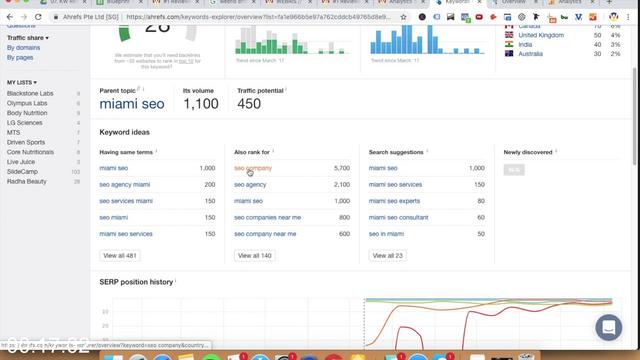This screenshot has height=360, width=640.
Task: Click View all 481 button
Action: click(x=120, y=256)
